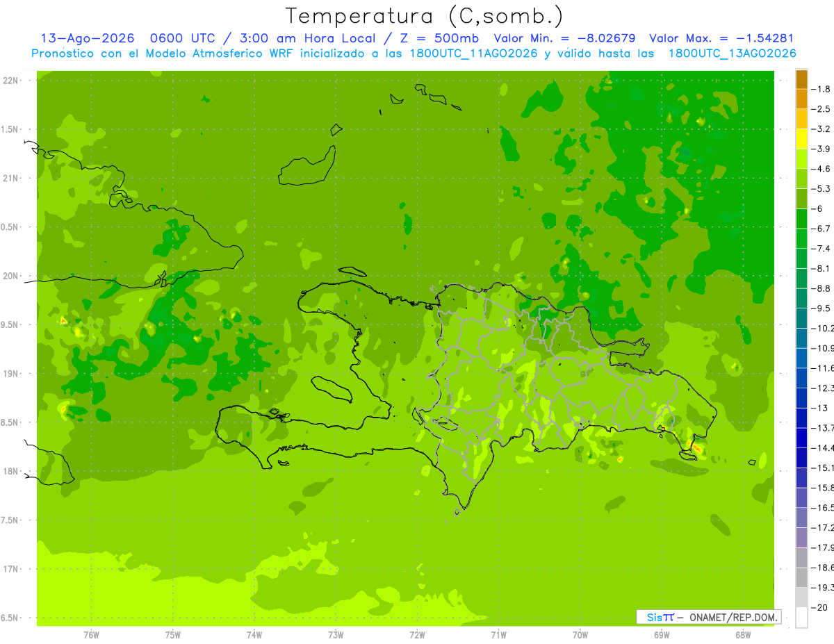Pick the white swatch below -20
834x644 pixels.
pyautogui.click(x=801, y=618)
